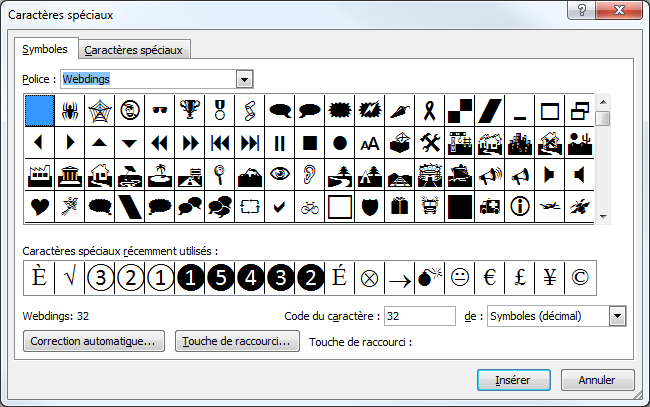Screen dimensions: 650x407
Task: Select the AA font size symbol
Action: coord(370,143)
